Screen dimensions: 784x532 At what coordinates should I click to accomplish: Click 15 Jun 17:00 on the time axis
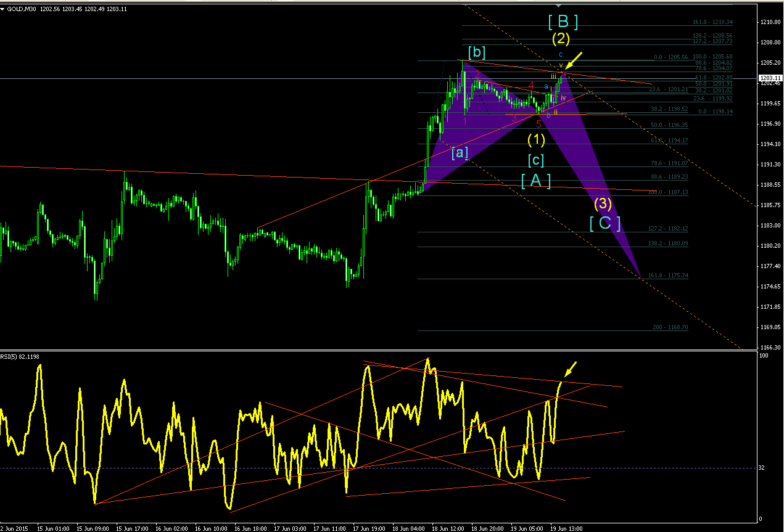pyautogui.click(x=131, y=528)
